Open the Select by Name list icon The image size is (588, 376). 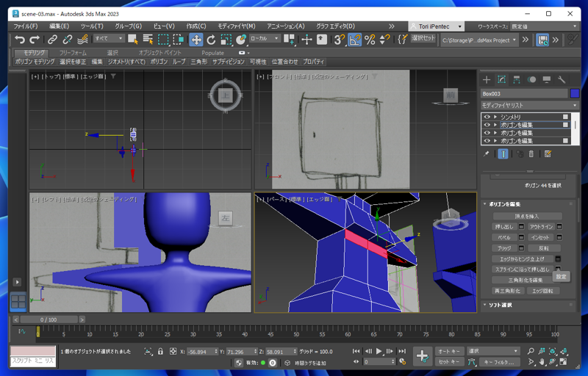coord(148,40)
